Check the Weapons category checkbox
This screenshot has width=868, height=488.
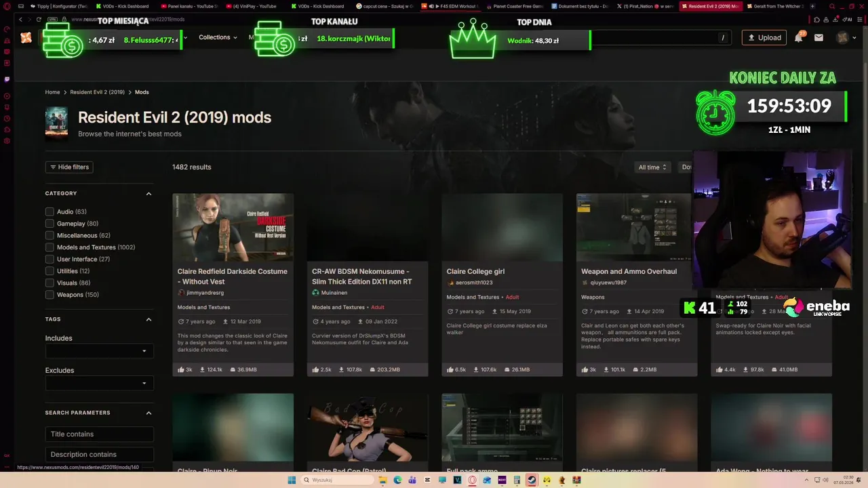pyautogui.click(x=50, y=295)
